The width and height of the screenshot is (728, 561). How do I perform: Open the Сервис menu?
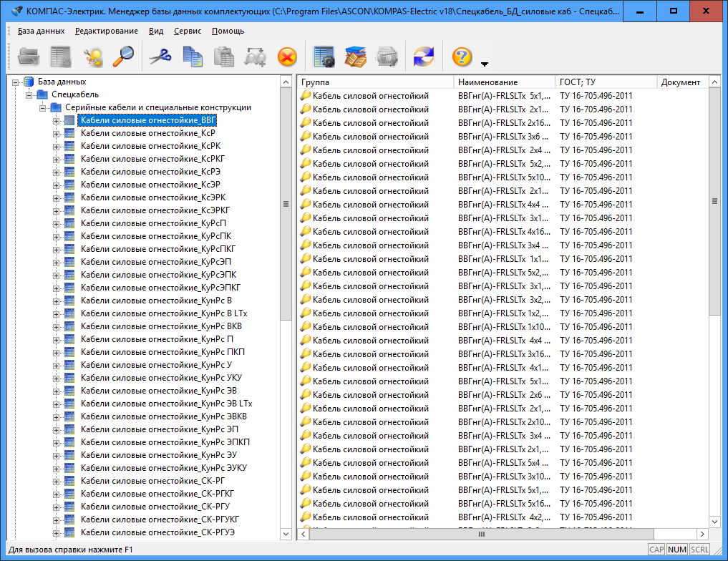click(188, 31)
